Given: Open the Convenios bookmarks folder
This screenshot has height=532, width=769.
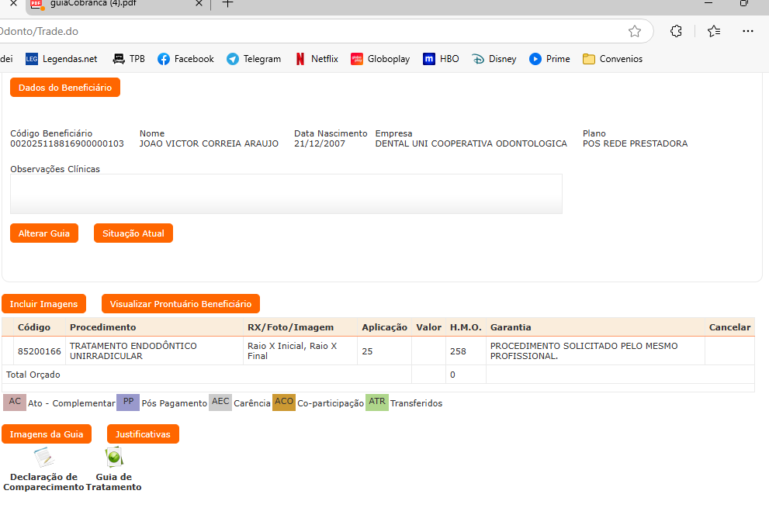Looking at the screenshot, I should click(x=612, y=59).
